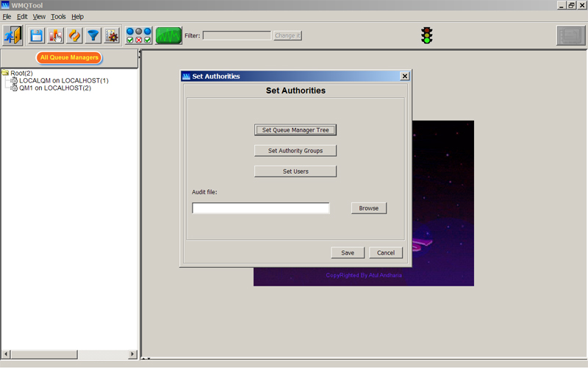Click the green waveform monitor icon
This screenshot has width=588, height=368.
click(168, 35)
